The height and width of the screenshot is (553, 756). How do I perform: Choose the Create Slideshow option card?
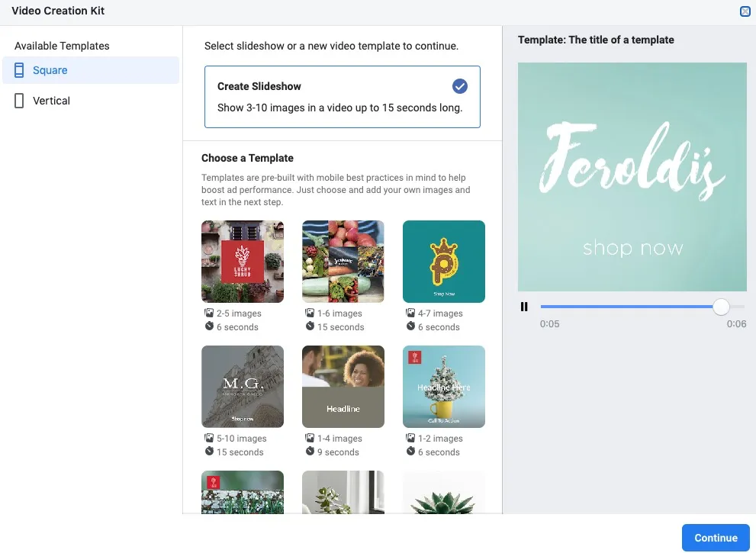tap(342, 96)
